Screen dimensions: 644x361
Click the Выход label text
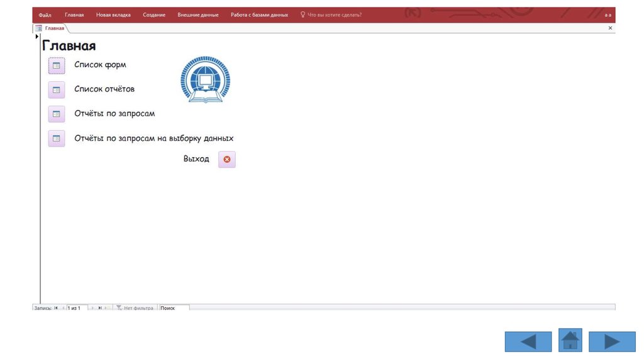point(196,158)
